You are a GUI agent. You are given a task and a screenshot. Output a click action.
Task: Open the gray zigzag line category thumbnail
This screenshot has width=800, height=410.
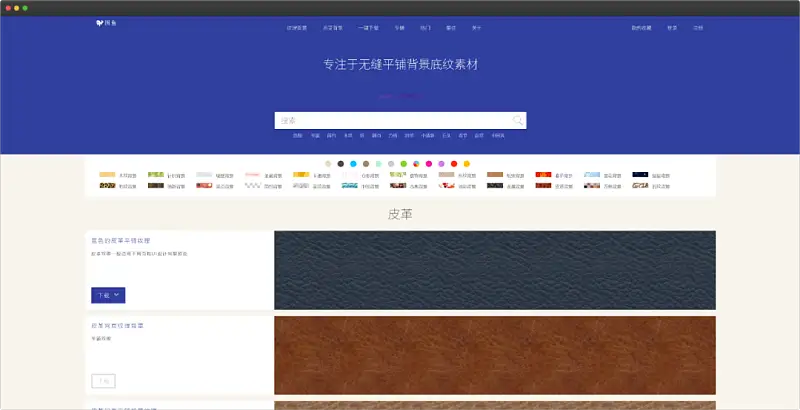[253, 186]
